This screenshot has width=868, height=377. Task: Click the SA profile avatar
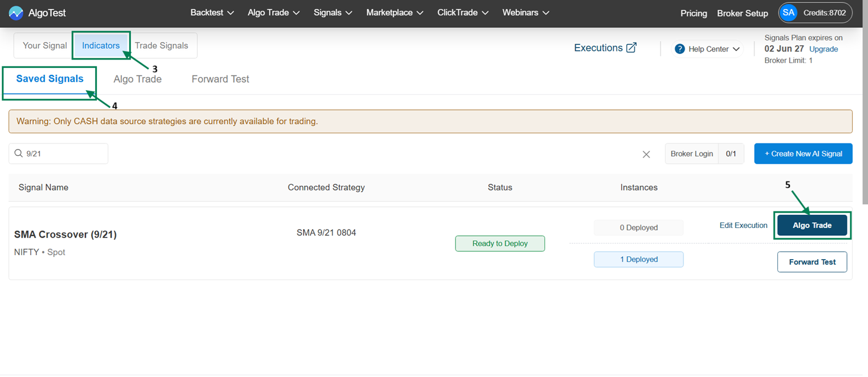pyautogui.click(x=788, y=12)
